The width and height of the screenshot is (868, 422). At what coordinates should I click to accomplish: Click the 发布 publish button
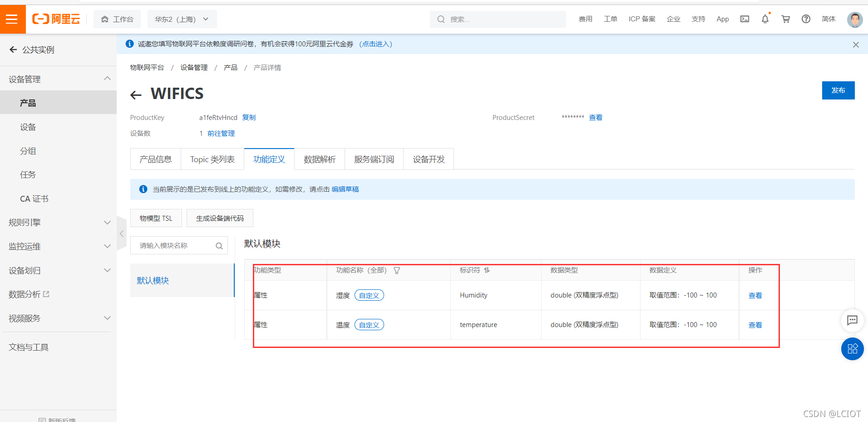click(x=838, y=90)
